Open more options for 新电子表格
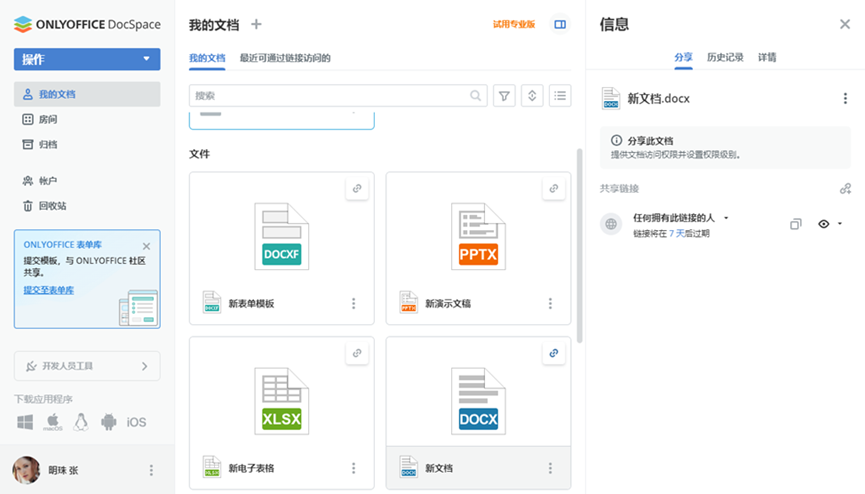The height and width of the screenshot is (494, 865). [x=354, y=468]
